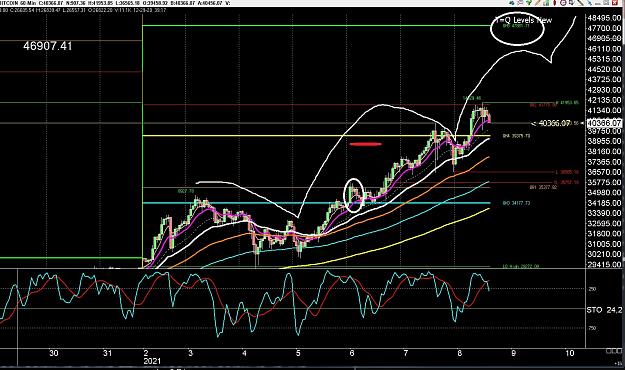Click date label 8 on time axis
Screen dimensions: 625x370
click(x=460, y=353)
